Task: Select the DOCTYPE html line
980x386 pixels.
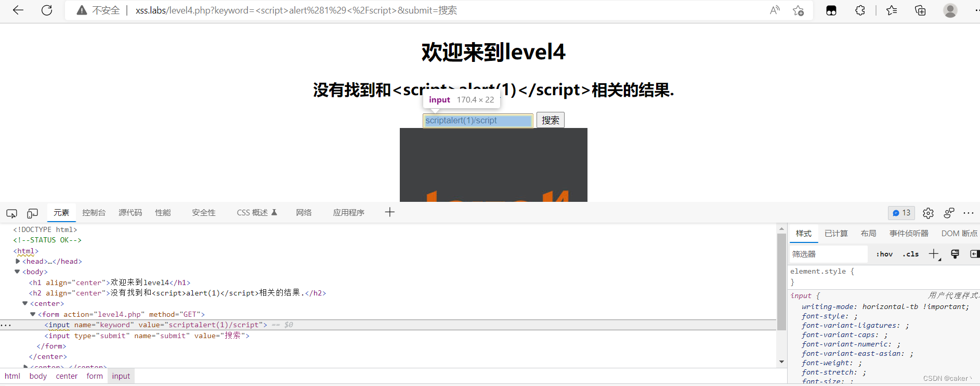Action: pos(45,229)
